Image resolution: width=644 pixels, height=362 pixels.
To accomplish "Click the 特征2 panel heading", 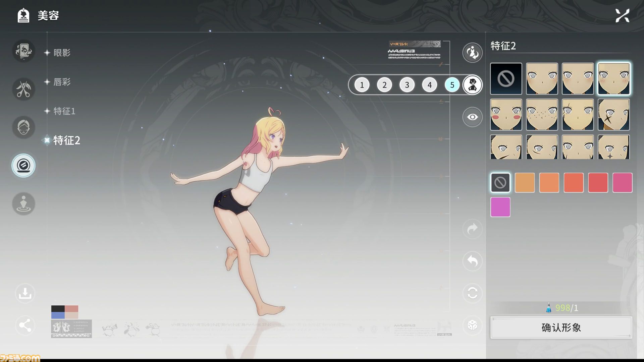I will (x=503, y=46).
